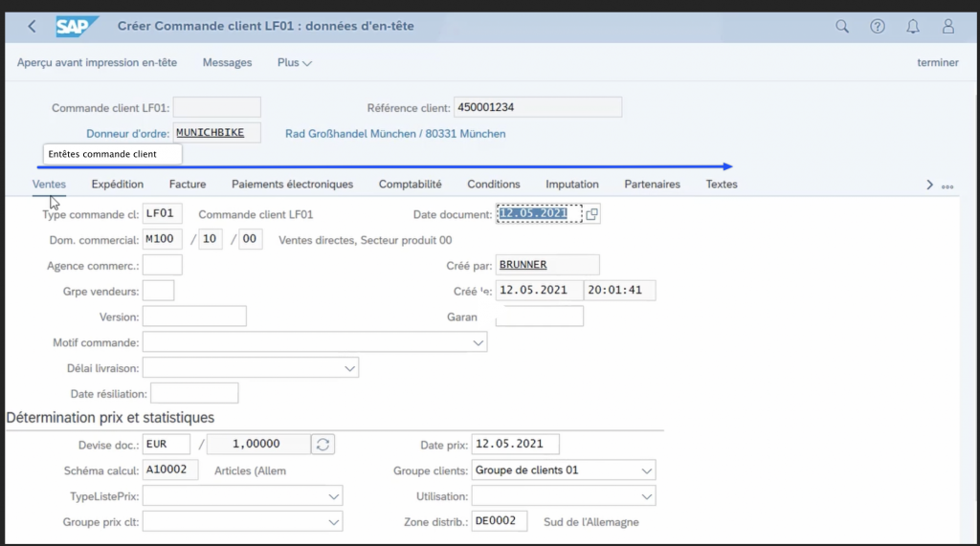Click the value help icon beside Date document
The image size is (980, 546).
tap(591, 214)
